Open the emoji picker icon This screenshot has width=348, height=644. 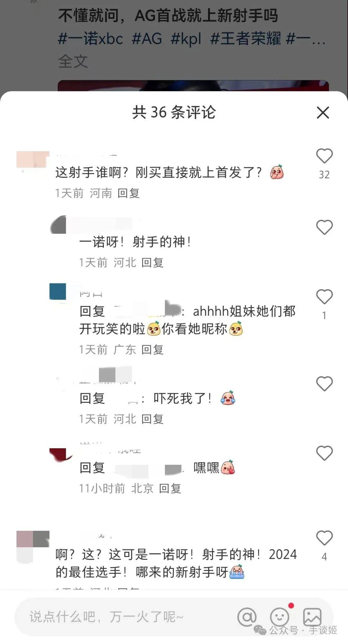pos(279,617)
